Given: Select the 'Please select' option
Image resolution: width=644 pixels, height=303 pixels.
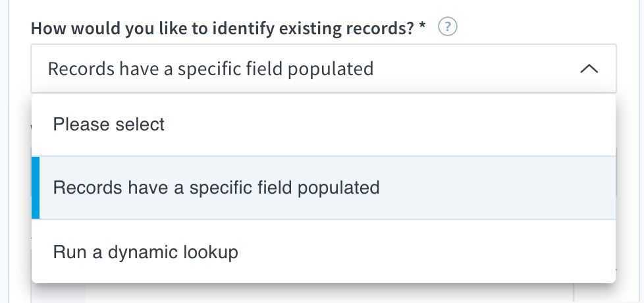Looking at the screenshot, I should (x=323, y=124).
